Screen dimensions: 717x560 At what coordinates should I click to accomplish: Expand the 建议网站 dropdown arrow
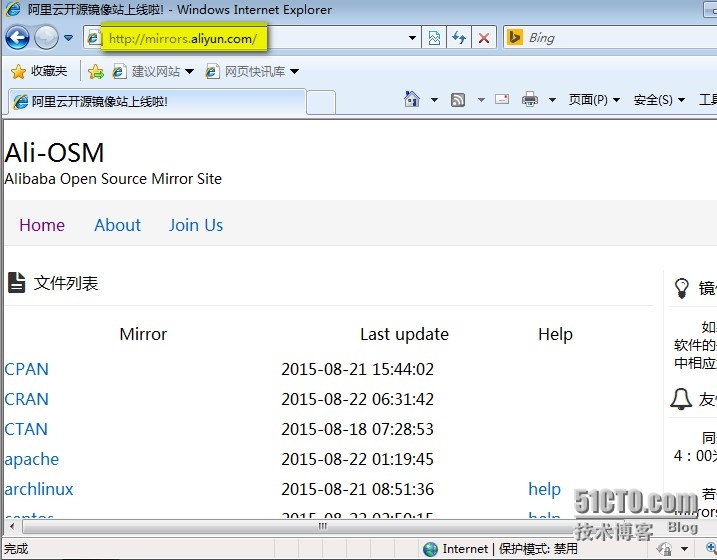189,71
